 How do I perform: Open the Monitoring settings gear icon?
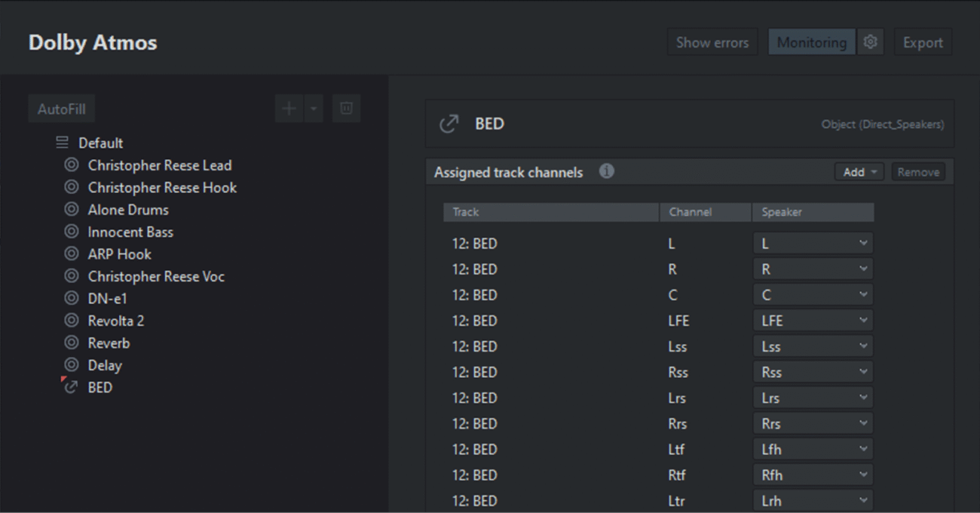point(870,42)
